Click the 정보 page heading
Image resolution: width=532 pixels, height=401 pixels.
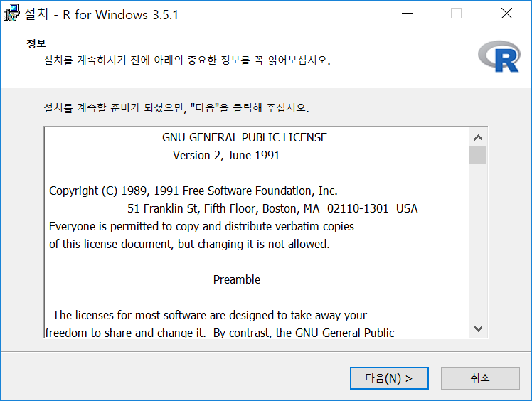click(36, 43)
